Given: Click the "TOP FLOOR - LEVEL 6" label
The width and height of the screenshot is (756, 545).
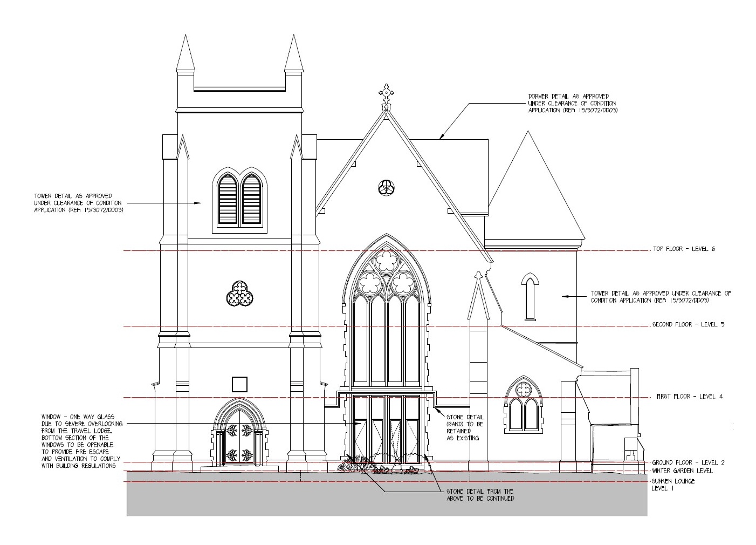Looking at the screenshot, I should (684, 249).
